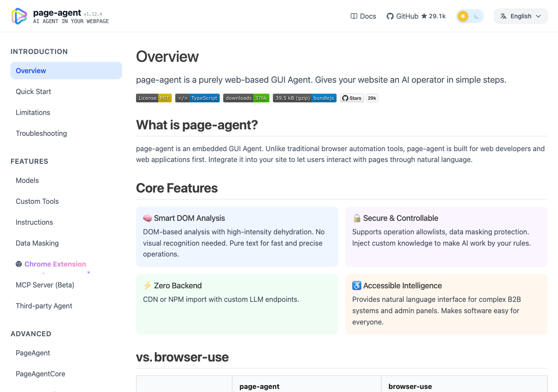Click the lock emoji on Secure & Controllable

point(357,218)
